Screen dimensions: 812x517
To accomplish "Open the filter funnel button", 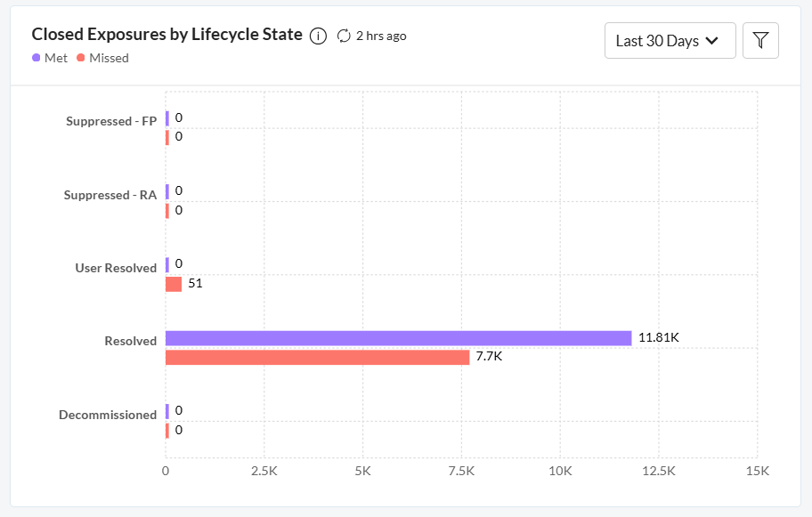I will (x=760, y=40).
